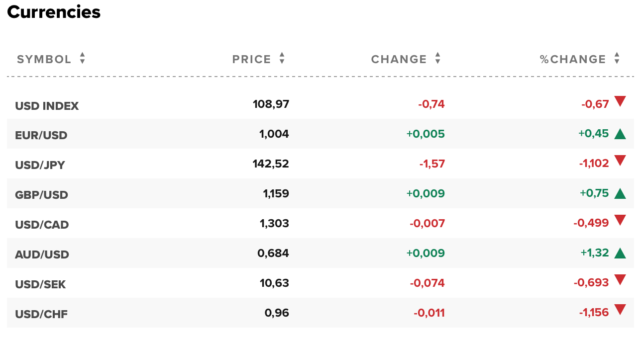
Task: Click green up arrow in EUR/USD row
Action: tap(620, 134)
